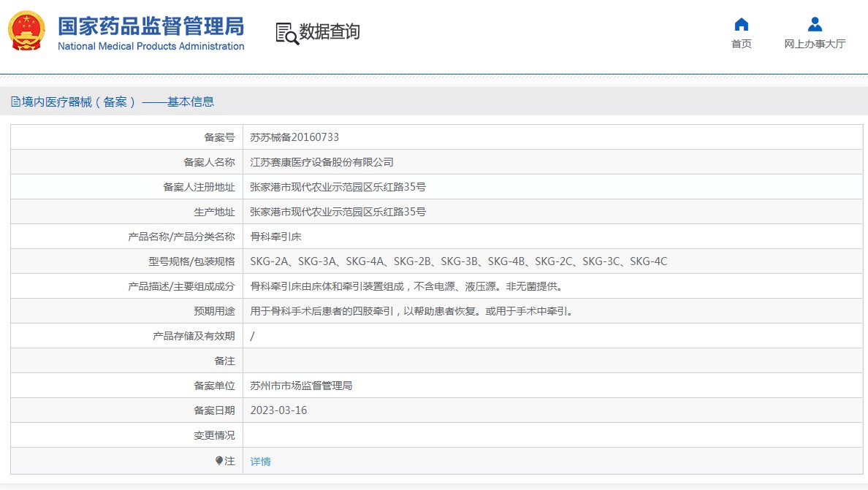Click the 型号规格/包装规格 label
The width and height of the screenshot is (868, 490).
[x=191, y=261]
